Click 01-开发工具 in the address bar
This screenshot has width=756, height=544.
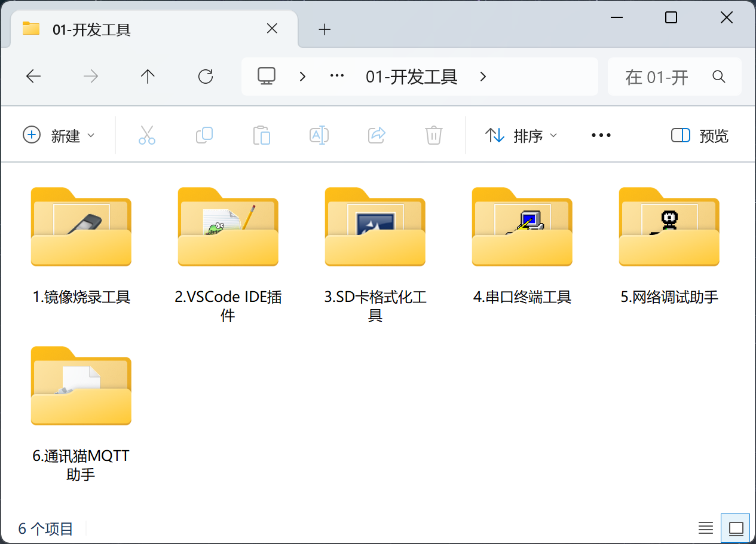coord(412,77)
